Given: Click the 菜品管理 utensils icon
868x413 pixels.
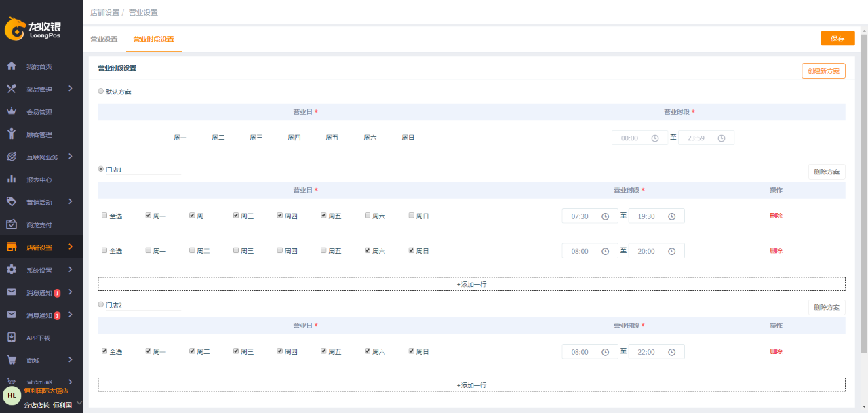Looking at the screenshot, I should (x=12, y=89).
